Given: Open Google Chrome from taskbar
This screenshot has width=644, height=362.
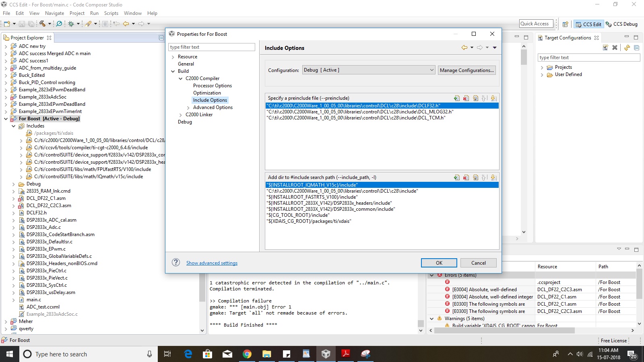Looking at the screenshot, I should 247,354.
